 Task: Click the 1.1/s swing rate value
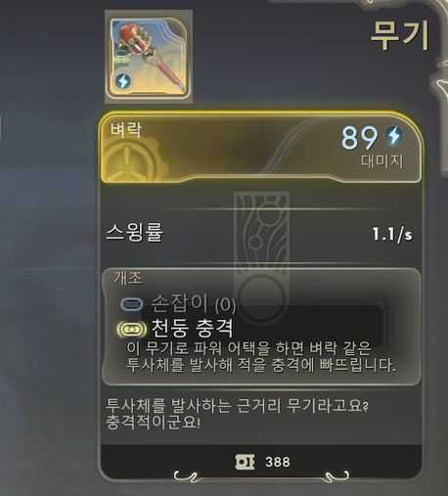(x=392, y=235)
